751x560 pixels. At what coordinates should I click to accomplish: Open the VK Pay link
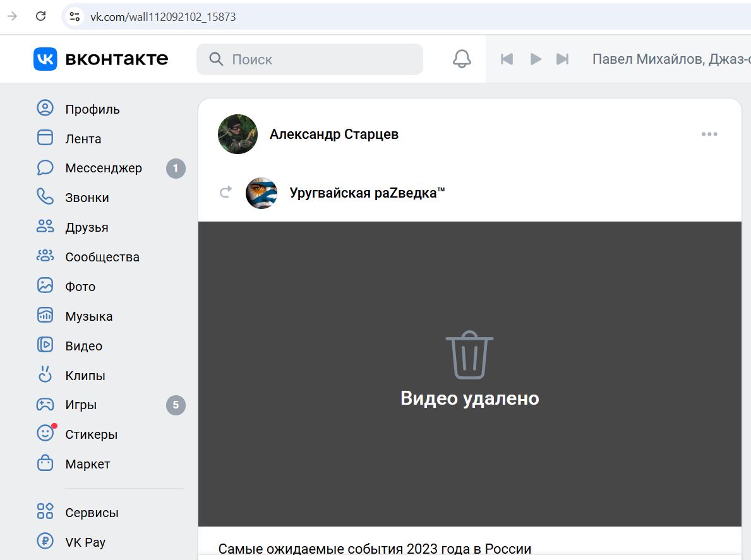pos(85,542)
